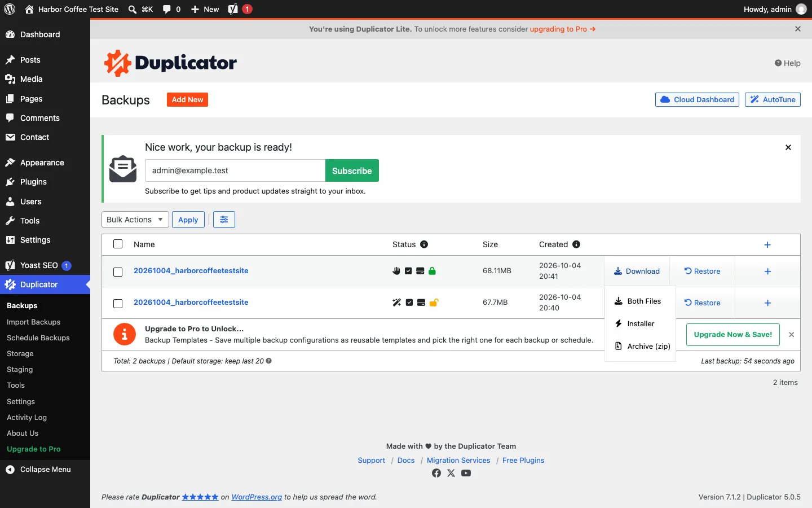Click the WordPress logo in admin bar
This screenshot has width=812, height=508.
[10, 9]
